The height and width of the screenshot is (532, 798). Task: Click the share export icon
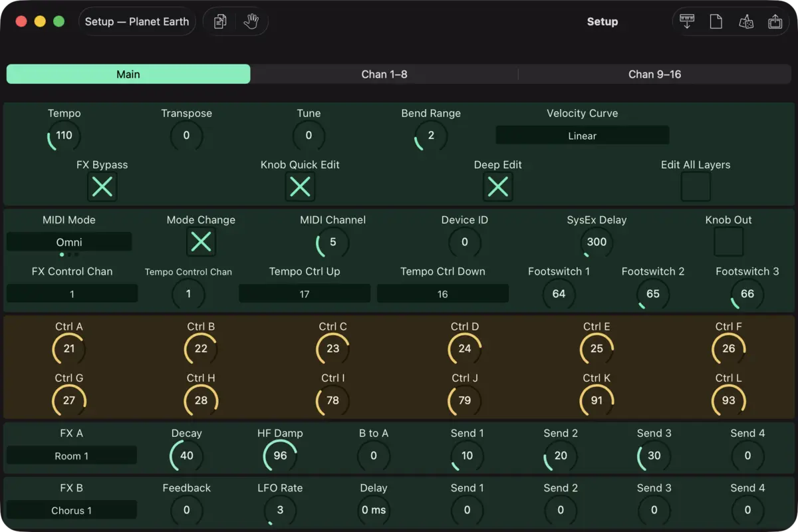coord(775,21)
